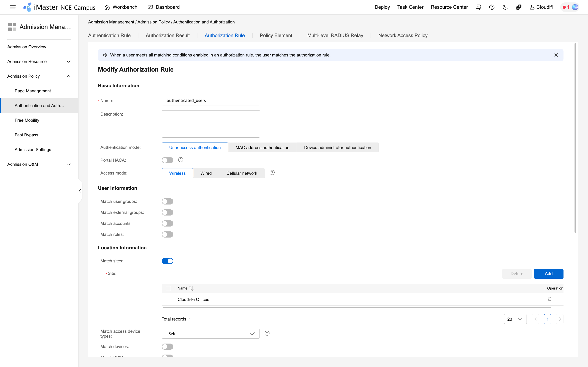This screenshot has height=367, width=588.
Task: Open the Workbench panel
Action: point(121,7)
